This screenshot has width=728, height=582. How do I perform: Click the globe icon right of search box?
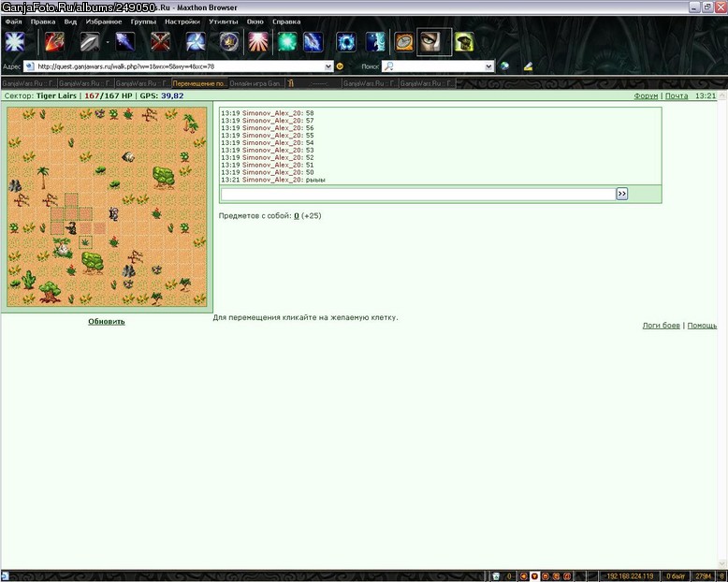click(504, 66)
